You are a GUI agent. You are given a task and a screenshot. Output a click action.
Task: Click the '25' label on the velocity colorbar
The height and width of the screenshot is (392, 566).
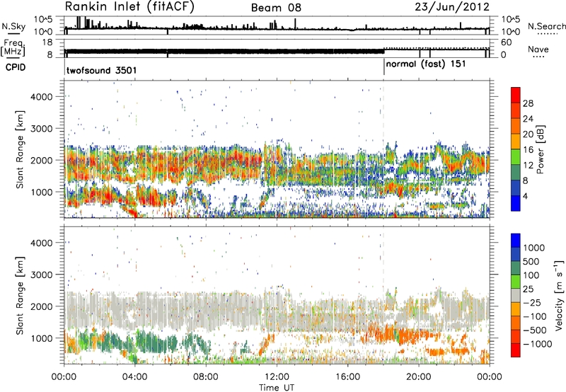528,289
